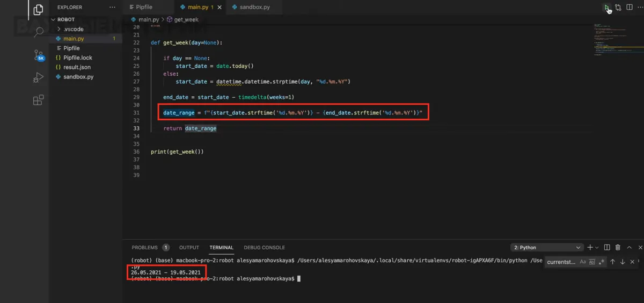This screenshot has width=644, height=303.
Task: Split the terminal panel
Action: click(x=607, y=248)
